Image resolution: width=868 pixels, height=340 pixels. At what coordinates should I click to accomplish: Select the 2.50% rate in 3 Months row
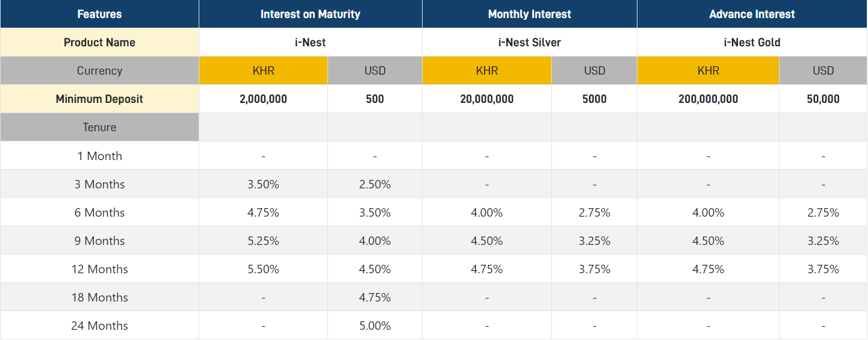click(x=375, y=184)
